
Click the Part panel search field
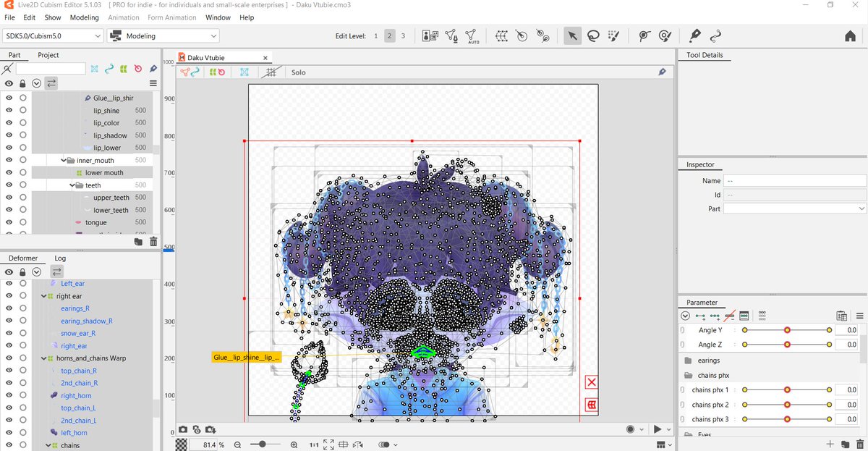click(50, 69)
